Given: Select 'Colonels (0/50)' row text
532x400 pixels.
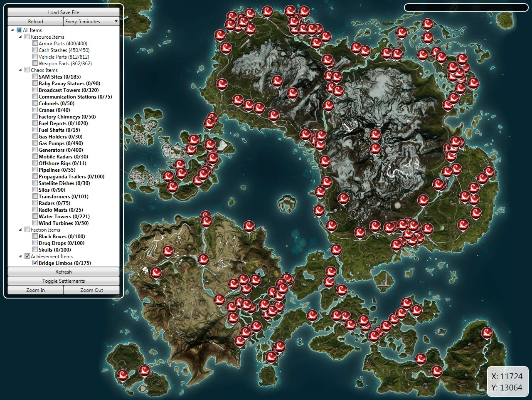Looking at the screenshot, I should 57,103.
